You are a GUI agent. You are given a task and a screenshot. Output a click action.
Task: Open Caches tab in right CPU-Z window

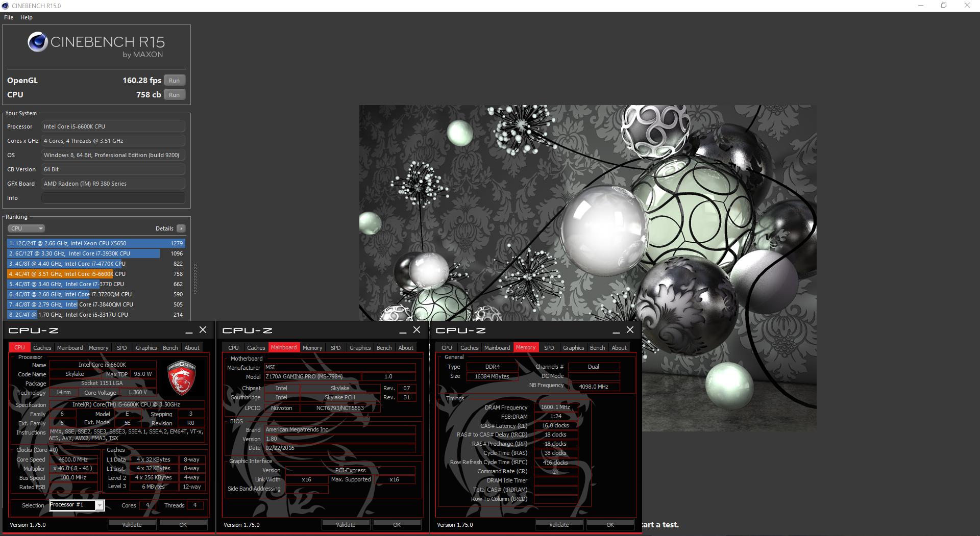[x=470, y=348]
